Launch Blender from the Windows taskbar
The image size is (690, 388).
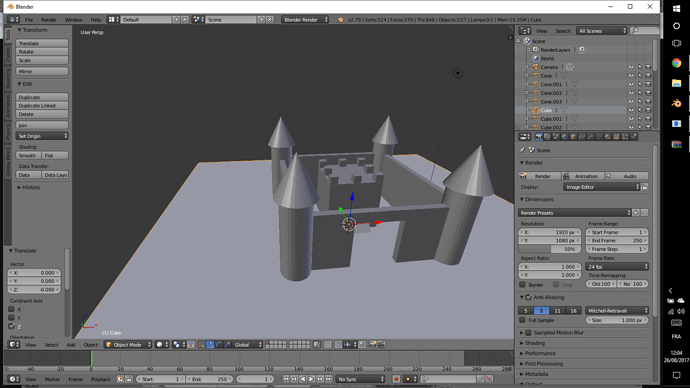point(676,103)
